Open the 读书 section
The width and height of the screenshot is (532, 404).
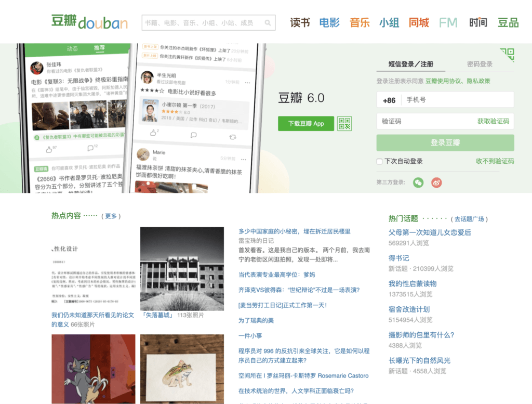300,23
